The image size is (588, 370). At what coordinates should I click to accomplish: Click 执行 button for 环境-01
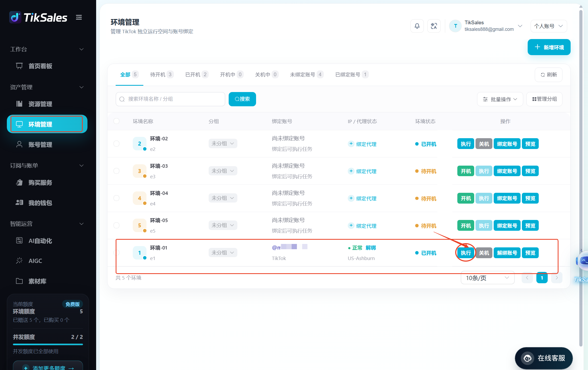coord(466,253)
